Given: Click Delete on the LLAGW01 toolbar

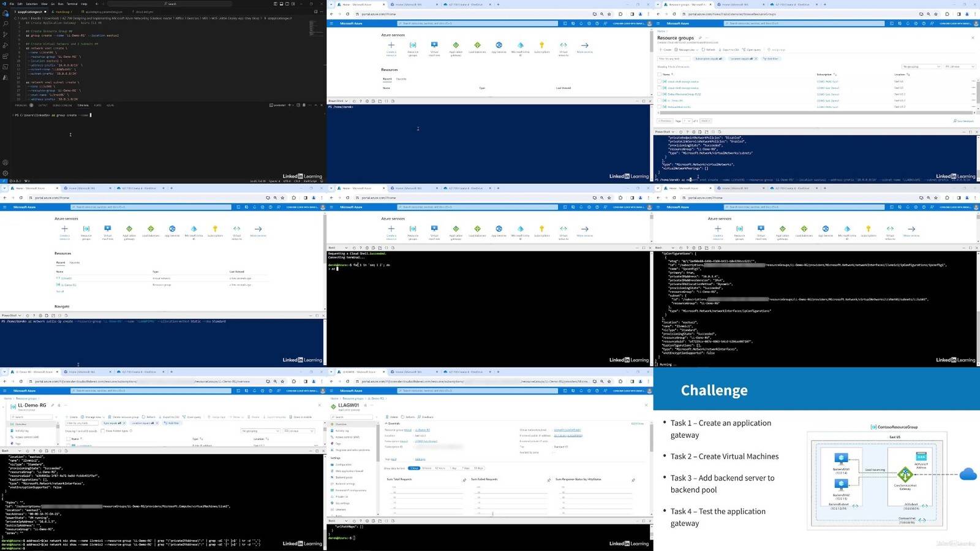Looking at the screenshot, I should 393,417.
